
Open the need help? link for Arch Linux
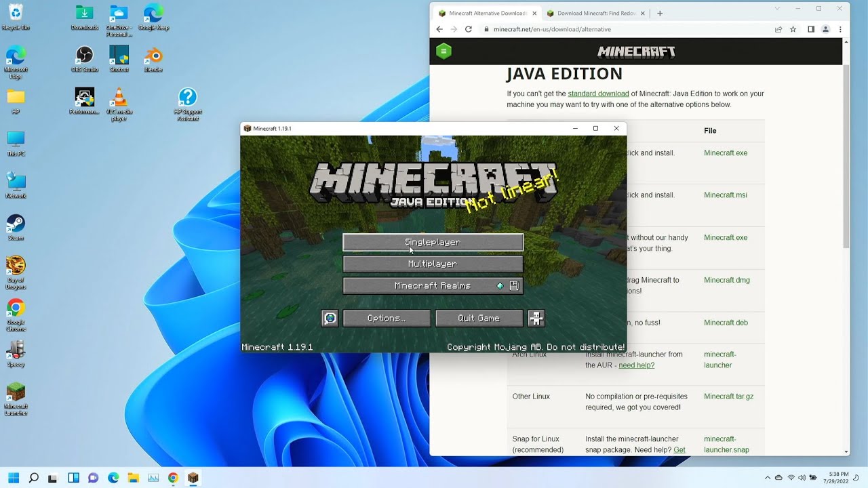(x=636, y=365)
